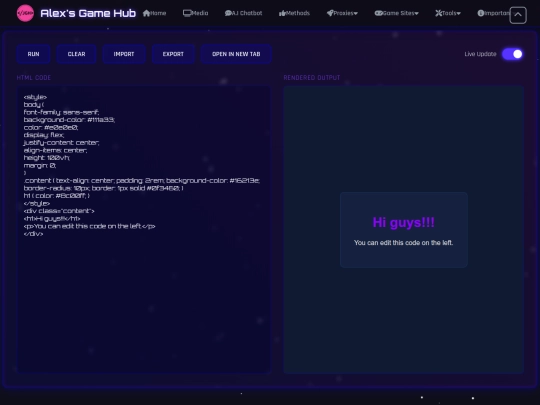The height and width of the screenshot is (405, 540).
Task: Turn off the Live Update switch
Action: click(x=512, y=54)
